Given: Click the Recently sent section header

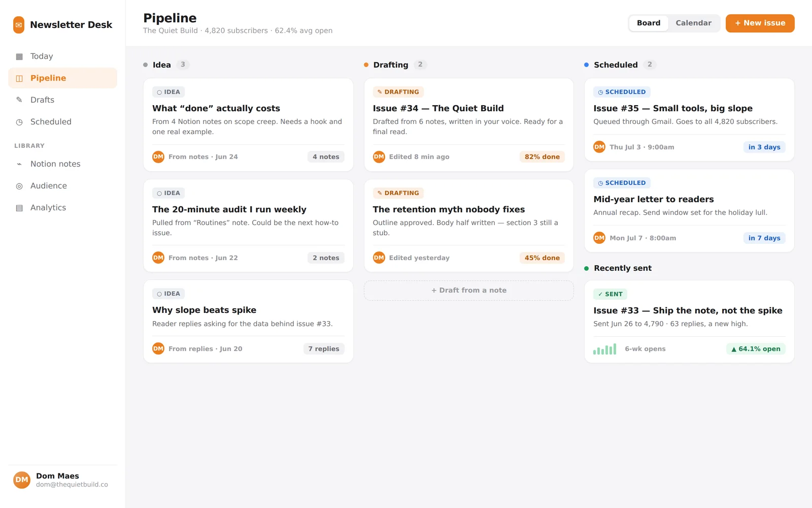Looking at the screenshot, I should [623, 268].
